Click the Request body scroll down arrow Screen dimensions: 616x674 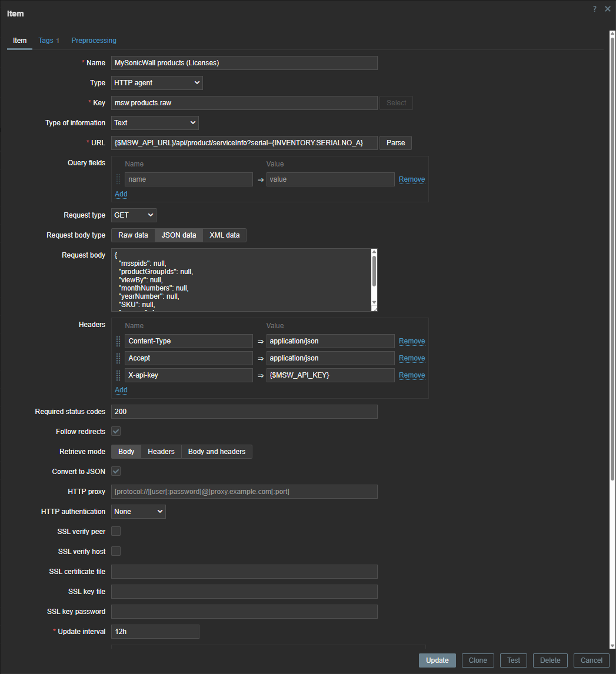(374, 303)
